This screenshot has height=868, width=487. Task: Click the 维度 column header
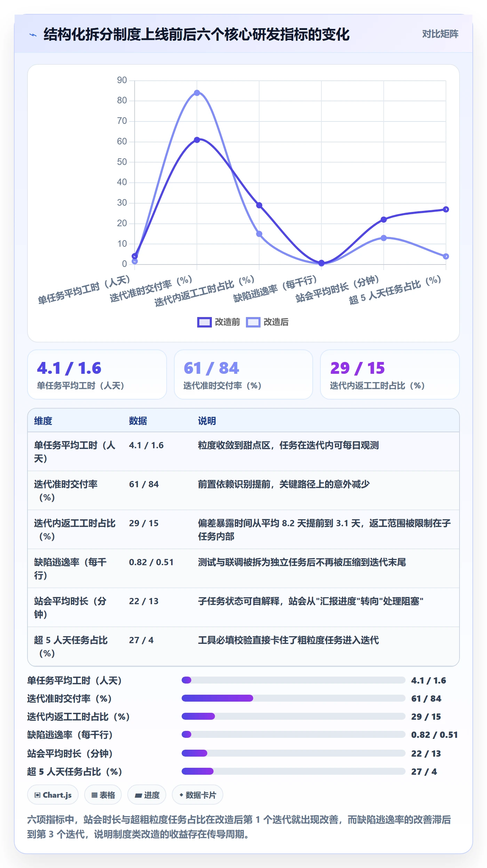pyautogui.click(x=43, y=421)
